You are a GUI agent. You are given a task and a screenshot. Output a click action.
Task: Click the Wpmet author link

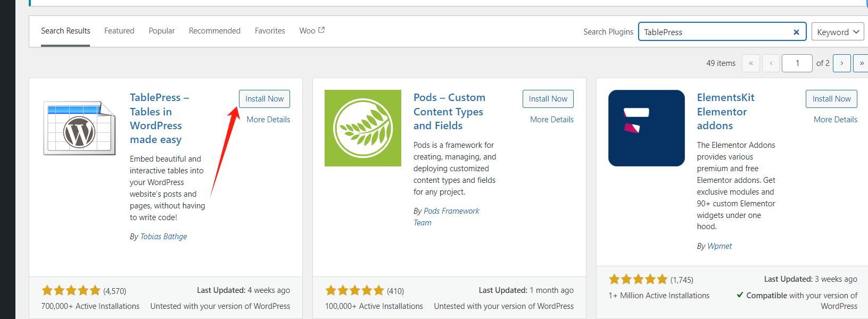point(720,246)
